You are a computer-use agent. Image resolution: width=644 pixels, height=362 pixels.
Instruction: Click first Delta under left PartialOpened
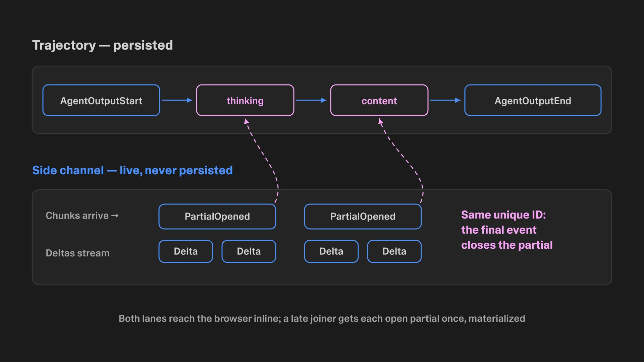(x=186, y=251)
